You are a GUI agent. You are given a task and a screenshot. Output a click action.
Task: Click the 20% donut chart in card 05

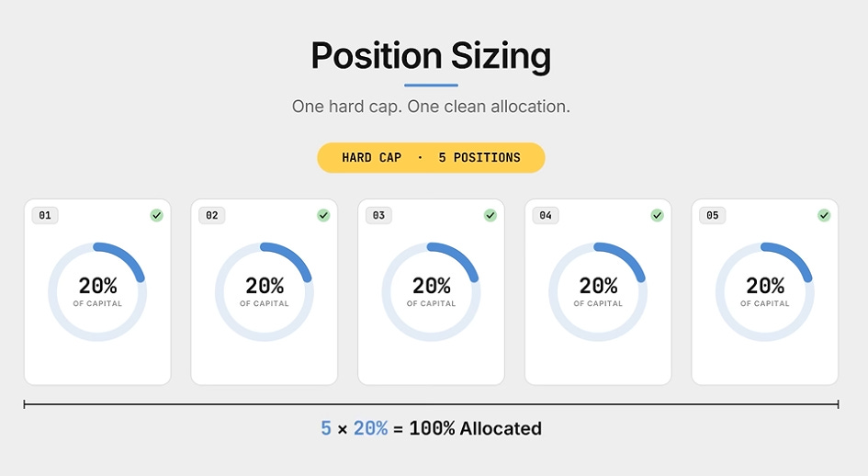pyautogui.click(x=765, y=291)
